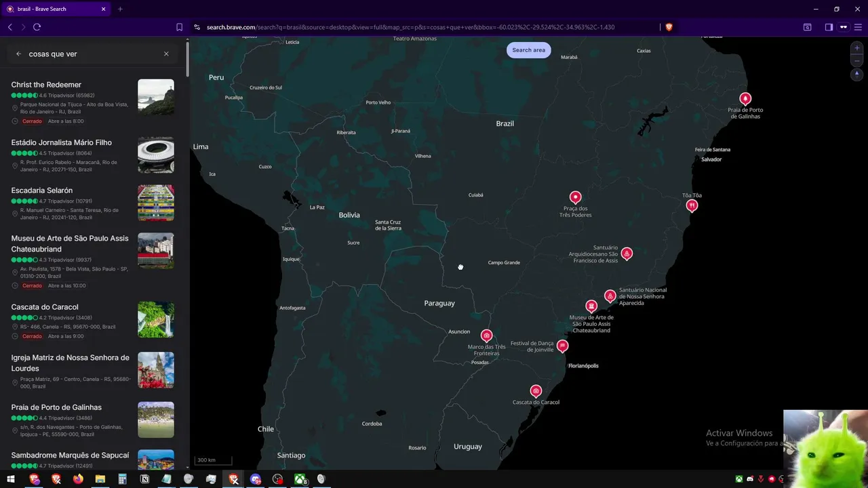The image size is (868, 488).
Task: Click the Museu de Arte de São Paulo pin
Action: pyautogui.click(x=591, y=306)
